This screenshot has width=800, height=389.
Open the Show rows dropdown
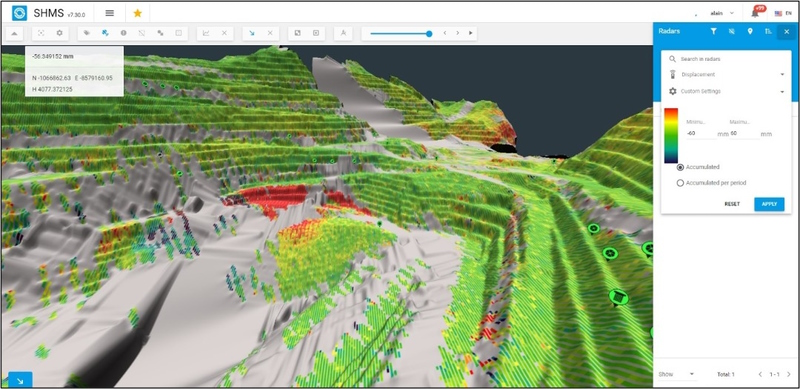pos(677,374)
